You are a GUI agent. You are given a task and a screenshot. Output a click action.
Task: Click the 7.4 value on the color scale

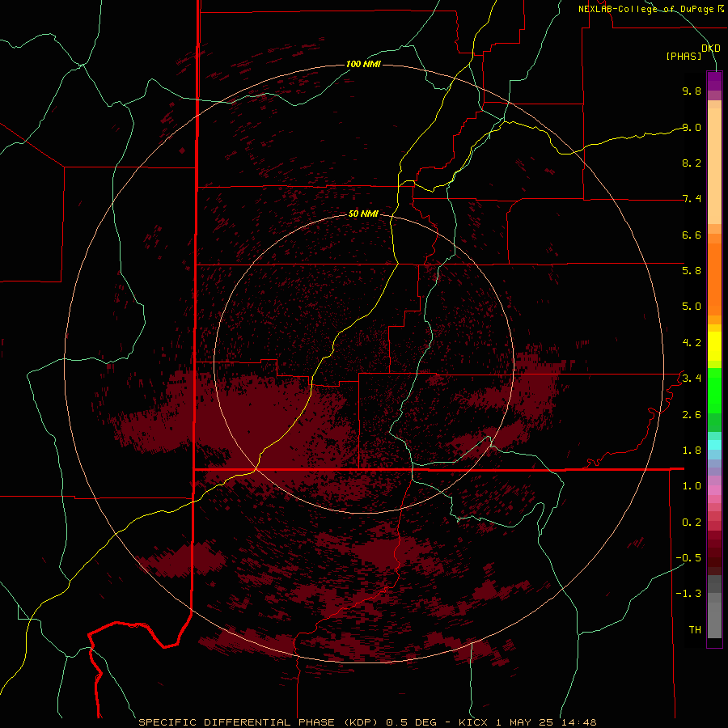coord(692,199)
